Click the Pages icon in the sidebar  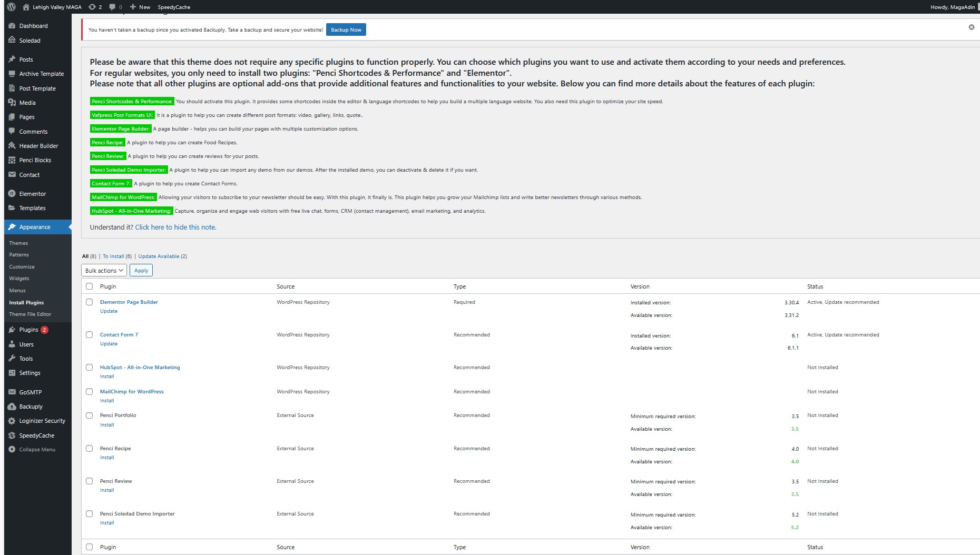tap(12, 117)
